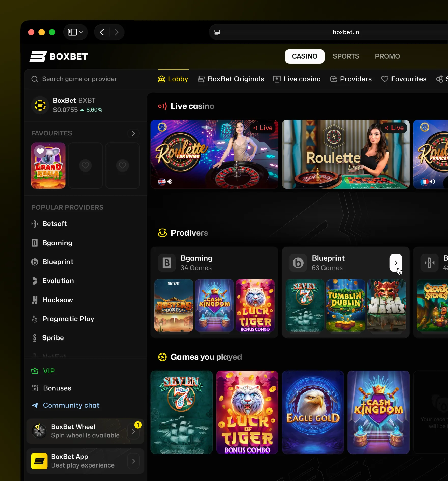Image resolution: width=448 pixels, height=481 pixels.
Task: Select the Lobby tab
Action: (173, 79)
